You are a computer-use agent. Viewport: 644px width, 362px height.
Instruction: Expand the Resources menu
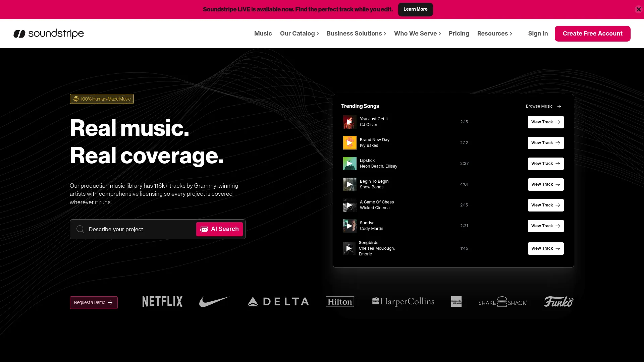click(x=494, y=34)
